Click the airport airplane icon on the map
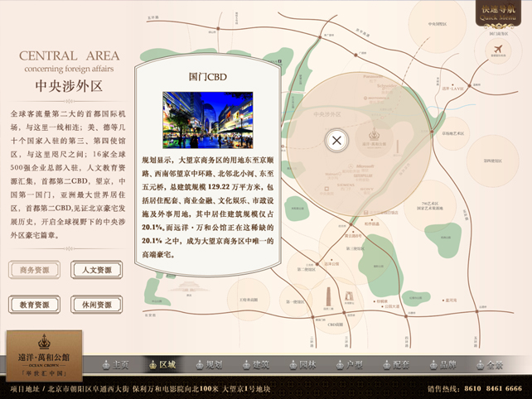The height and width of the screenshot is (399, 532). point(497,50)
